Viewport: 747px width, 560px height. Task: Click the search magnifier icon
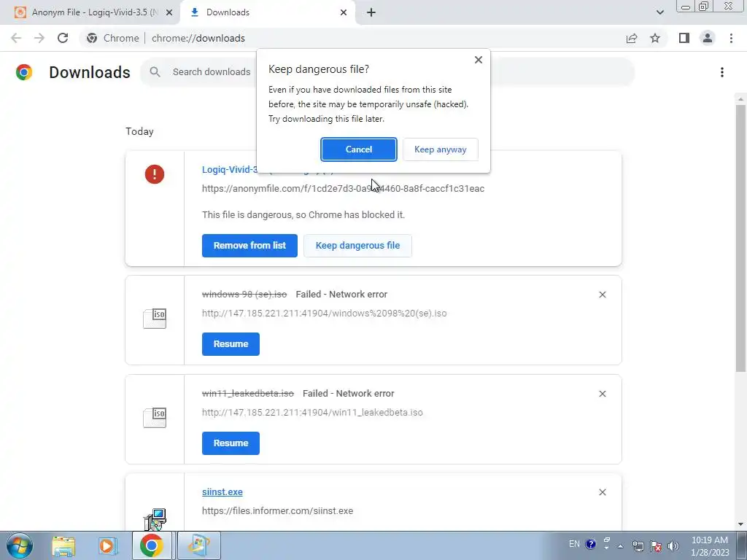pyautogui.click(x=155, y=72)
